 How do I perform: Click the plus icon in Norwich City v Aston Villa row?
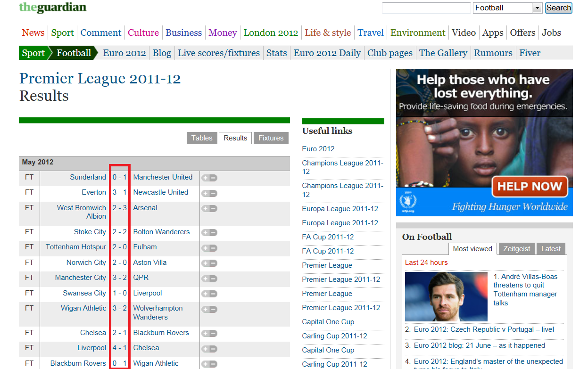point(205,263)
